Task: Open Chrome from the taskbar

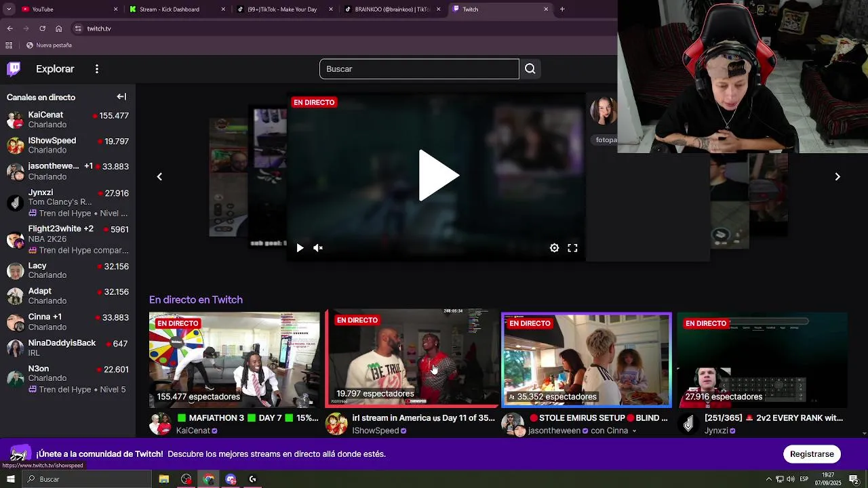Action: [208, 479]
